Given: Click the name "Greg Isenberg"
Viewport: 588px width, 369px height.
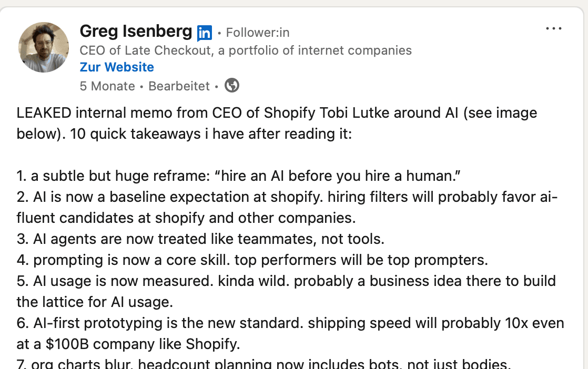Looking at the screenshot, I should [x=136, y=31].
